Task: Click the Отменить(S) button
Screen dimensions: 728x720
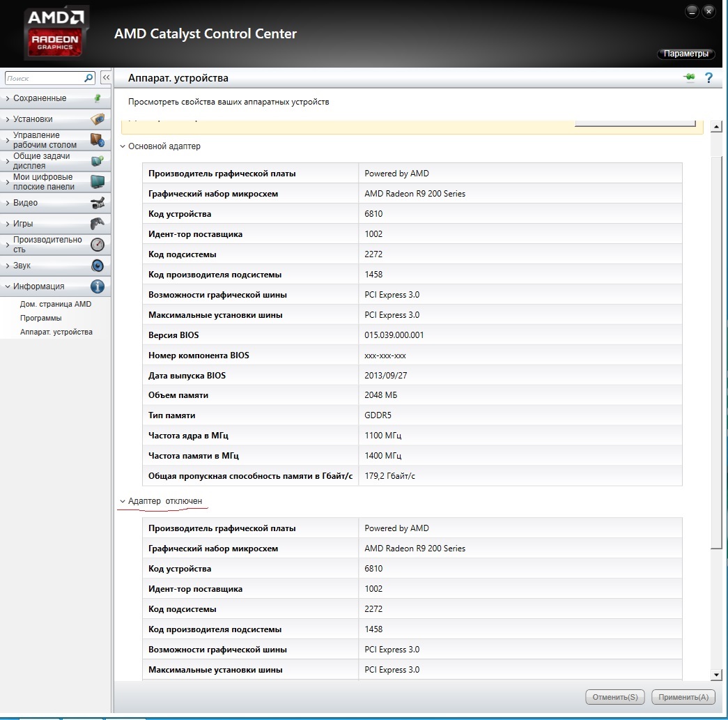Action: [614, 697]
